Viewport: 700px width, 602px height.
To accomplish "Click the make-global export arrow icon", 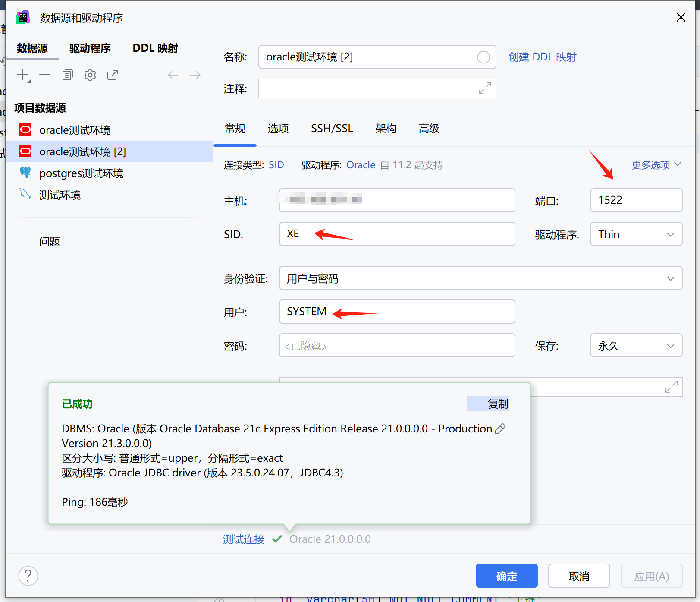I will [x=113, y=75].
